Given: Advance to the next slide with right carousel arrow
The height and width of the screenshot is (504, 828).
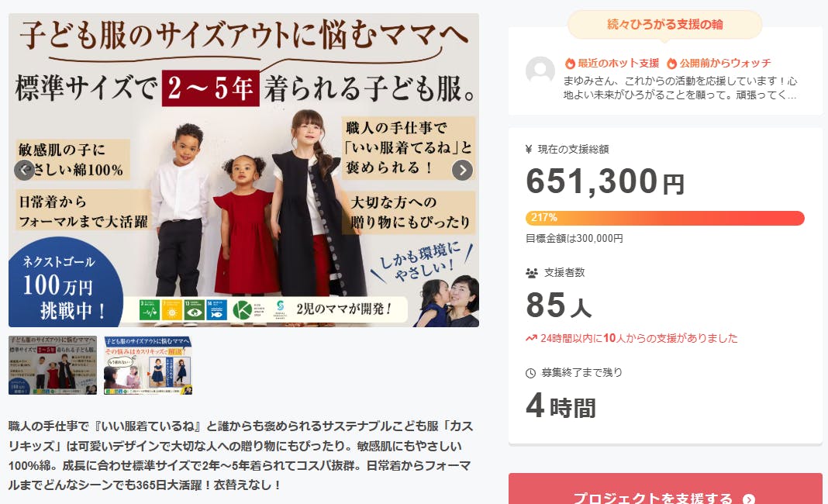Looking at the screenshot, I should pyautogui.click(x=463, y=170).
